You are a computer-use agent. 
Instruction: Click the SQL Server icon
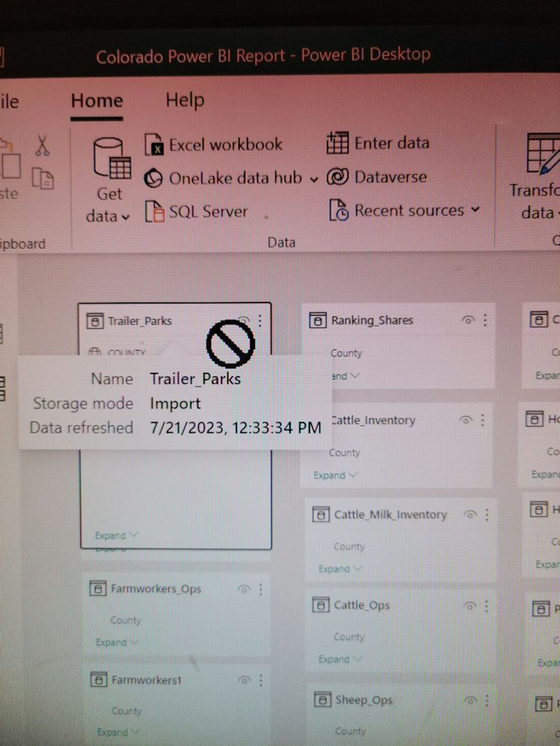155,212
